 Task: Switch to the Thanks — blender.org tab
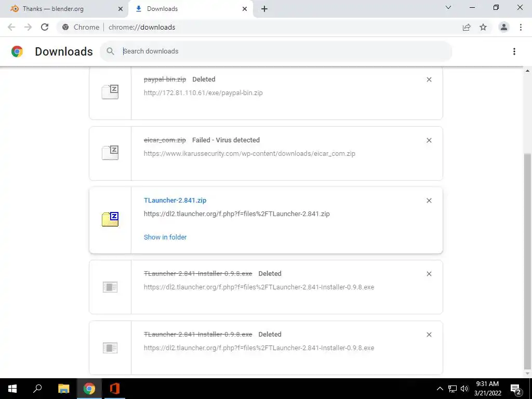64,9
